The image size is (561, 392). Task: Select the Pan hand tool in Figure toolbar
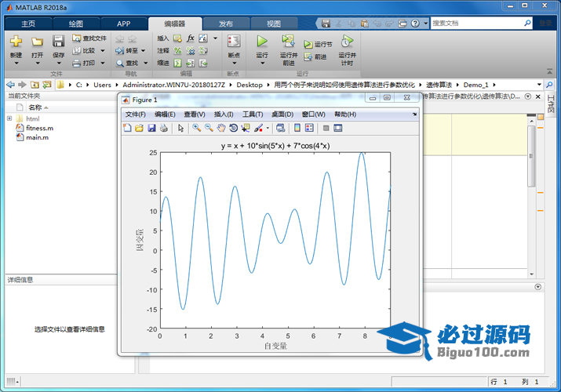(221, 128)
